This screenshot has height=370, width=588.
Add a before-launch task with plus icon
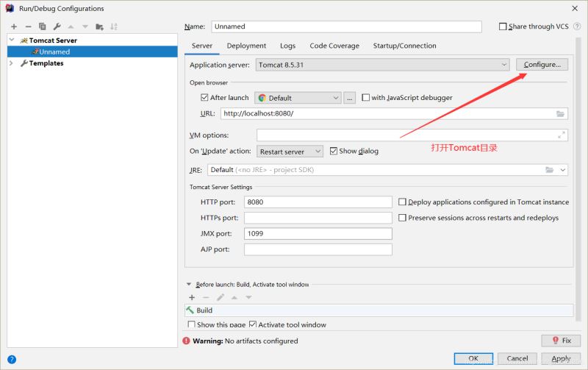pyautogui.click(x=192, y=297)
